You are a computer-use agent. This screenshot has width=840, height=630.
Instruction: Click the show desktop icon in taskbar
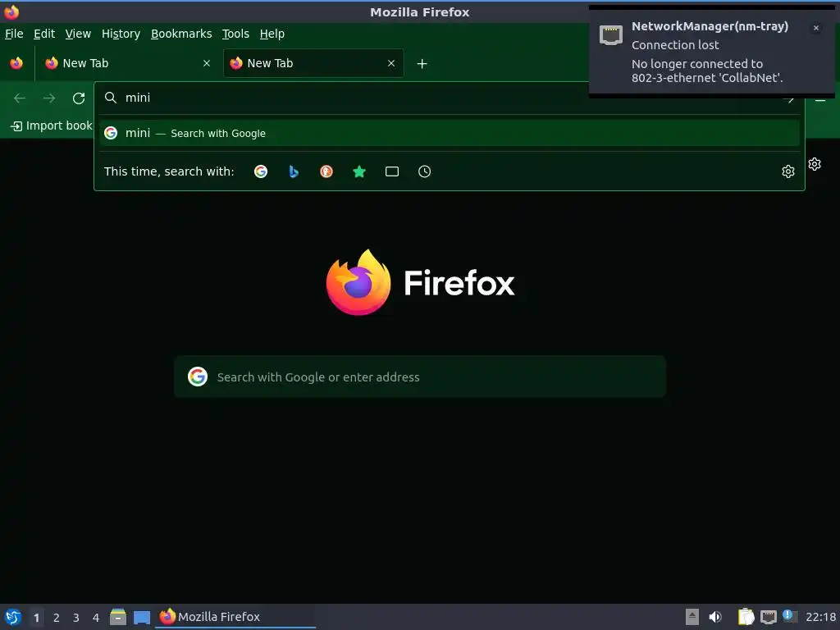pyautogui.click(x=142, y=617)
